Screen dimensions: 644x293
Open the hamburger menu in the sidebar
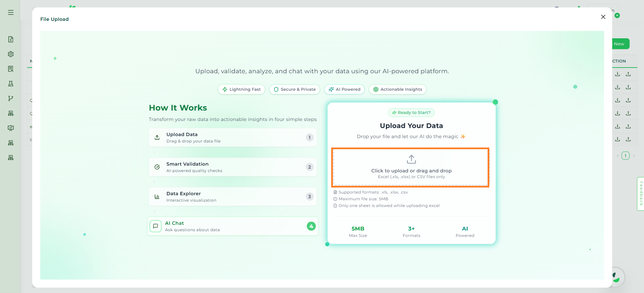[11, 12]
